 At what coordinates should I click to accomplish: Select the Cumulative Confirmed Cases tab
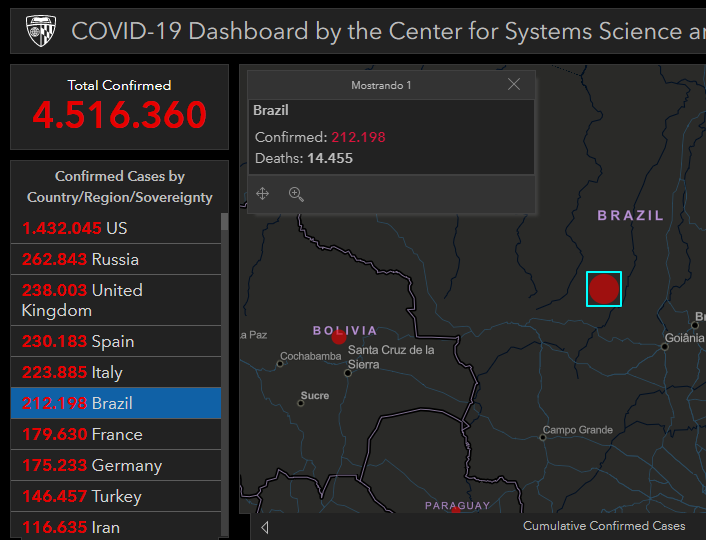coord(604,526)
